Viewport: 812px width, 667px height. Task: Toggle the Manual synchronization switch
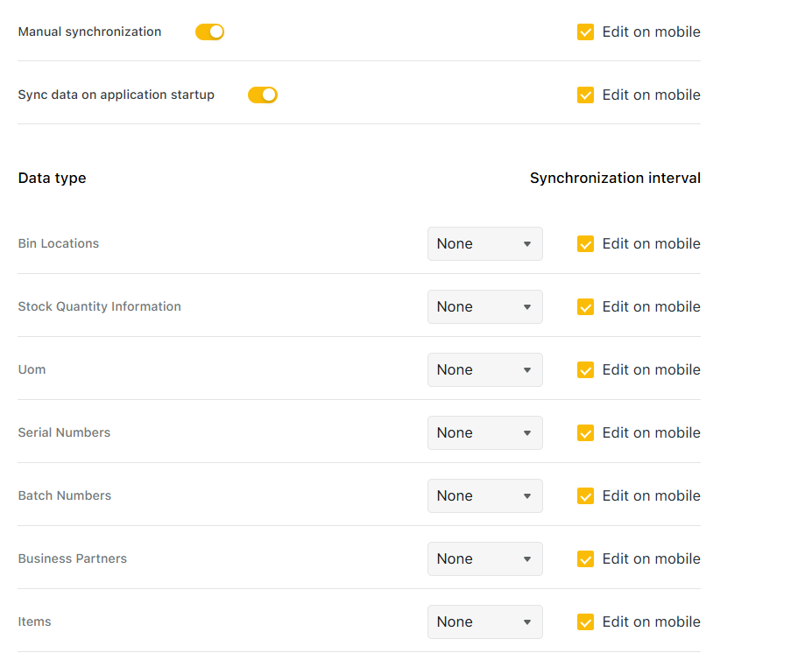pos(209,32)
